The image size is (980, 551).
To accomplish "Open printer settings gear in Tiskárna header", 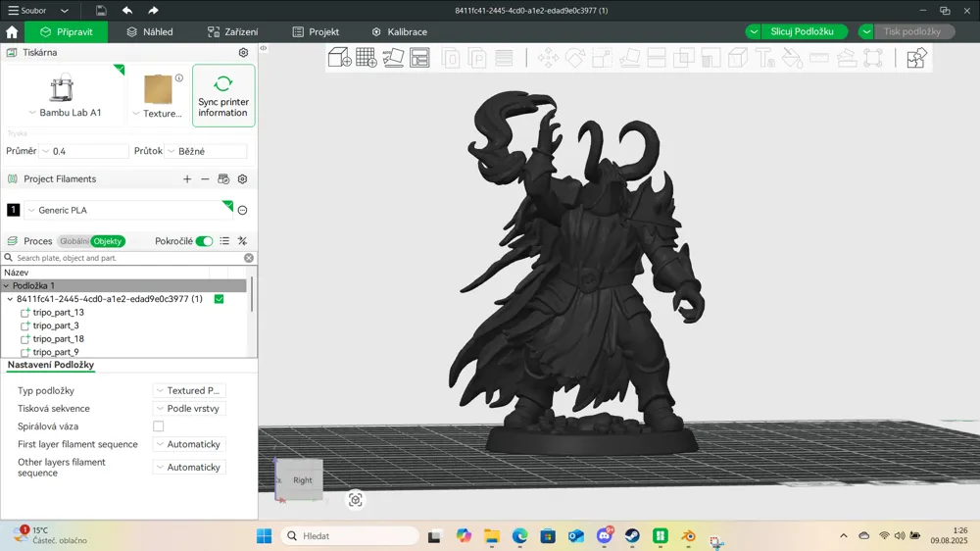I will click(243, 53).
